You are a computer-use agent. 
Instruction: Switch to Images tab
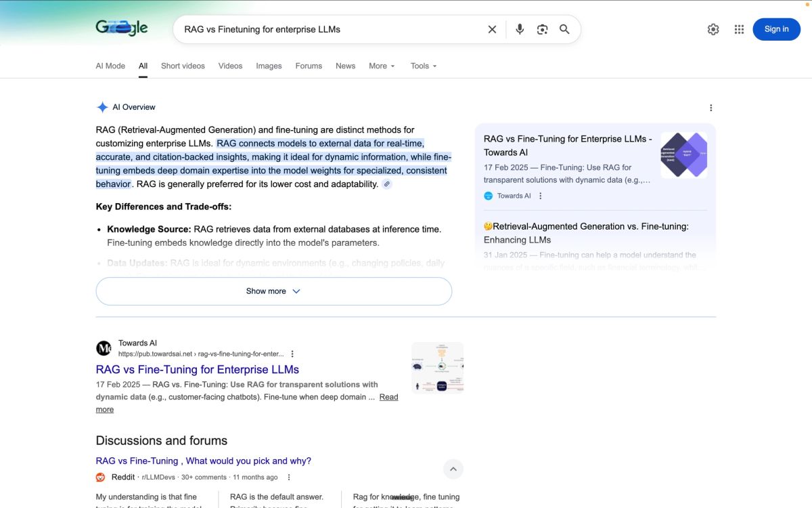(x=269, y=66)
